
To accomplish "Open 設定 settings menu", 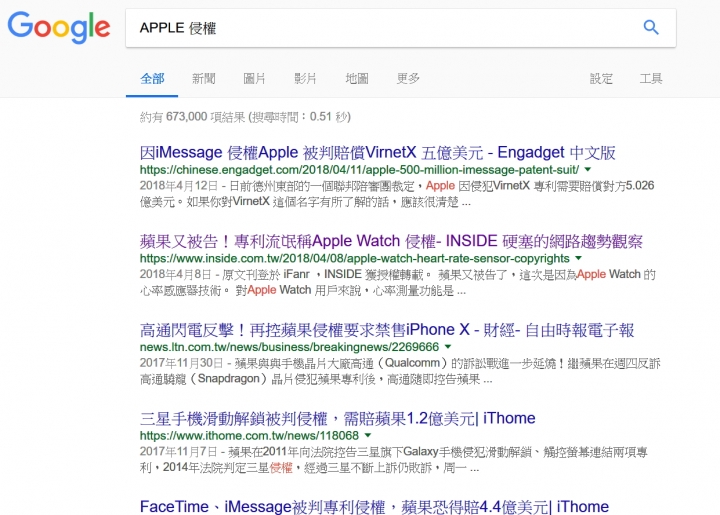I will 601,78.
